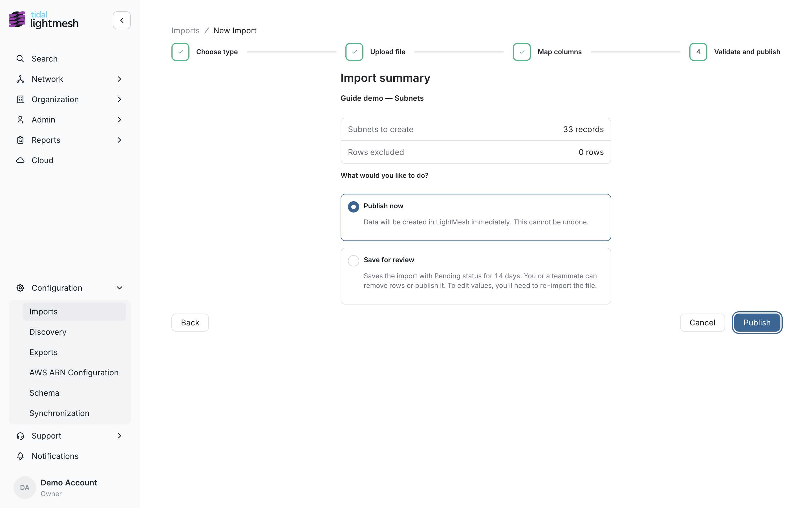
Task: Click the '33 records' value
Action: pyautogui.click(x=583, y=129)
